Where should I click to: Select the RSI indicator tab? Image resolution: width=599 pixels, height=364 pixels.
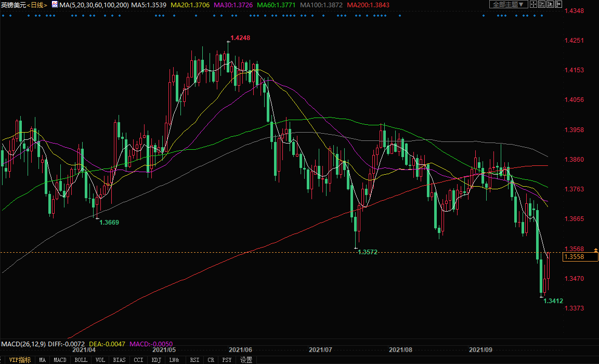tap(194, 360)
